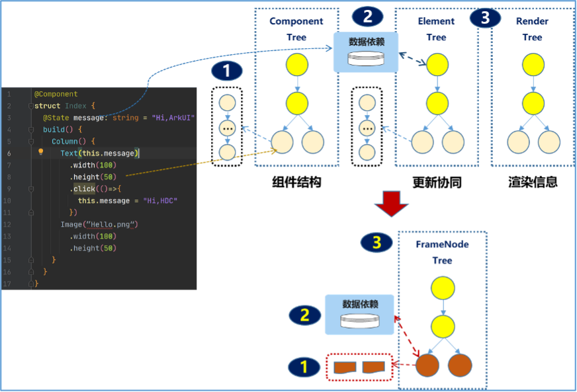Collapse the .click fold marker on line 9
577x392 pixels.
31,189
